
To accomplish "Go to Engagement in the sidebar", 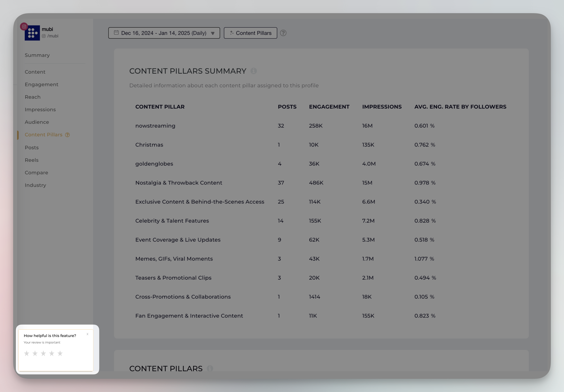I will (x=42, y=84).
